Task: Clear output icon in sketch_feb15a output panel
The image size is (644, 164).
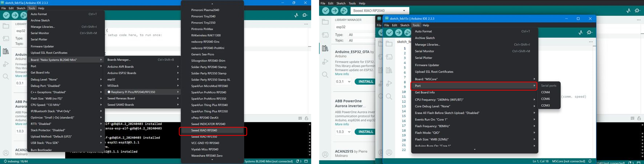Action: (300, 118)
